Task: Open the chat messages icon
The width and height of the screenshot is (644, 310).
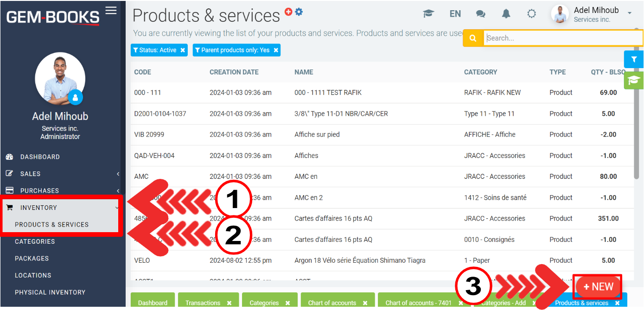Action: tap(481, 14)
